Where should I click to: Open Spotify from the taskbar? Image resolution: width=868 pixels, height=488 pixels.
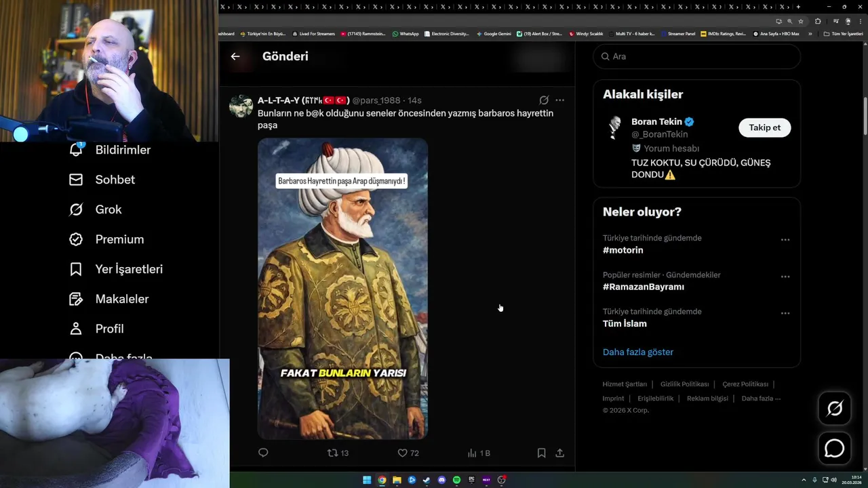[456, 480]
